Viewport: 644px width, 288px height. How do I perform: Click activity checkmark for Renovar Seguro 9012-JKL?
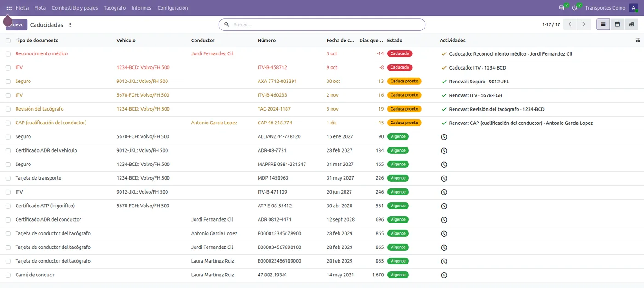pos(444,82)
